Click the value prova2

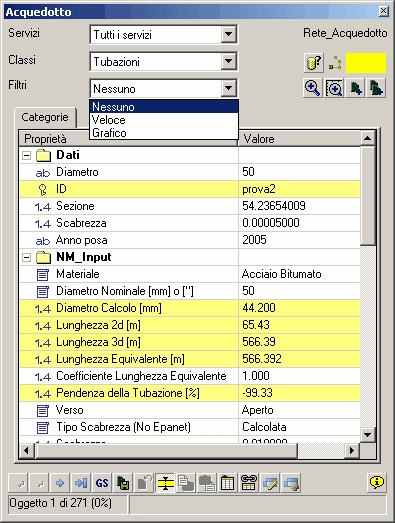259,189
